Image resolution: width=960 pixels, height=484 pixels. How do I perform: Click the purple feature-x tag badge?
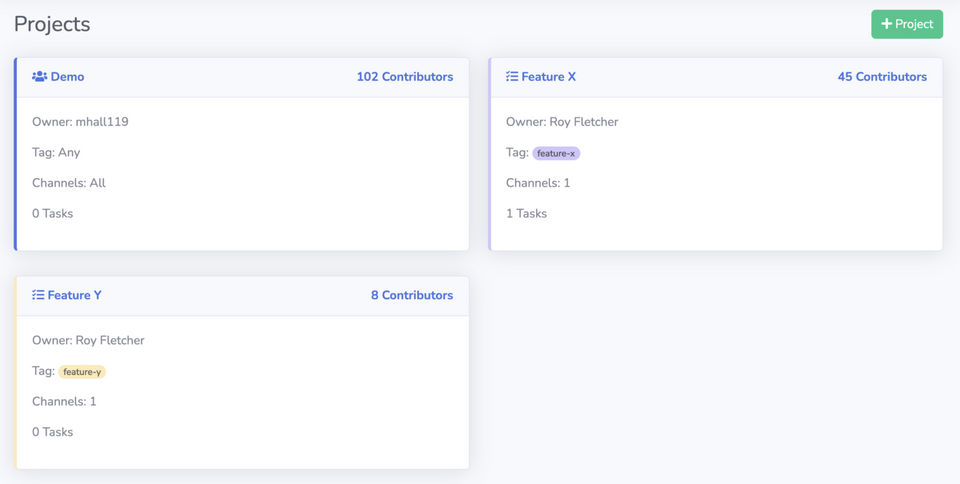click(x=556, y=153)
